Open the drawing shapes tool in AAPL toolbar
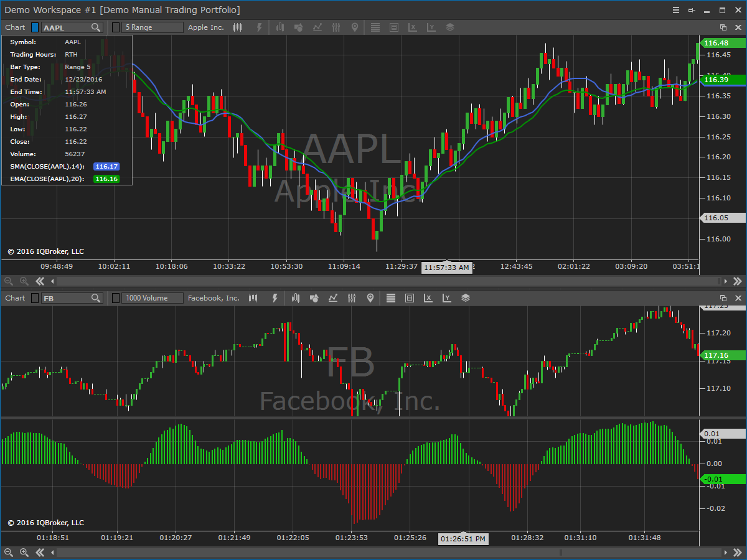Viewport: 747px width, 560px height. coord(299,27)
